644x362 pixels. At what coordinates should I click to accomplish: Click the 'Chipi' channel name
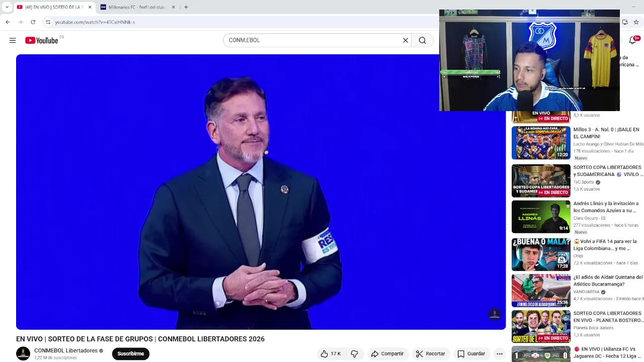pos(578,256)
